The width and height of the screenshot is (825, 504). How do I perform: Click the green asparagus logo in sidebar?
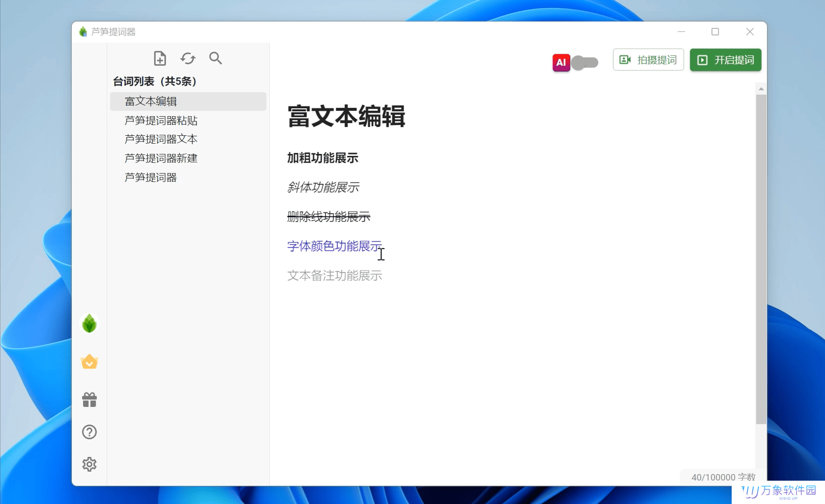[x=89, y=323]
